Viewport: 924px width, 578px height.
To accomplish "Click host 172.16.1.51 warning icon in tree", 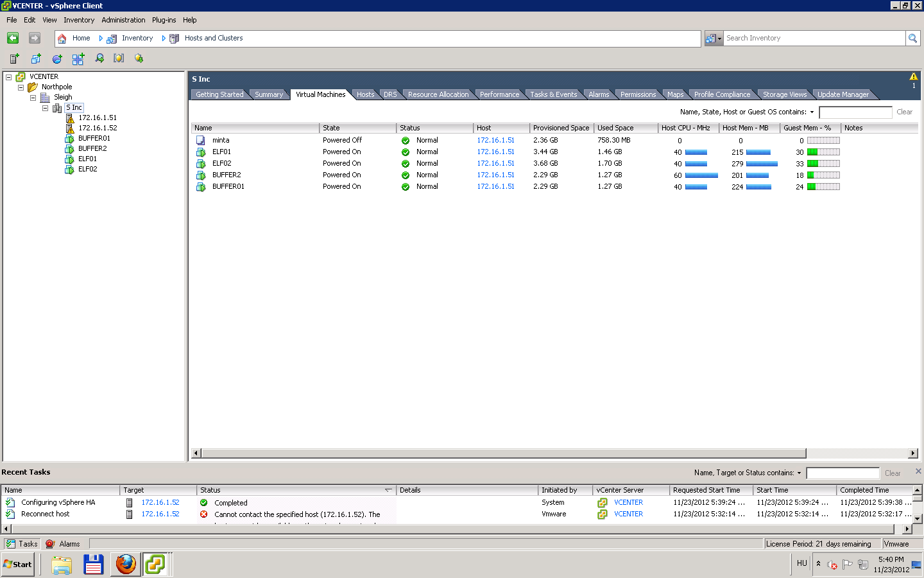I will click(70, 118).
